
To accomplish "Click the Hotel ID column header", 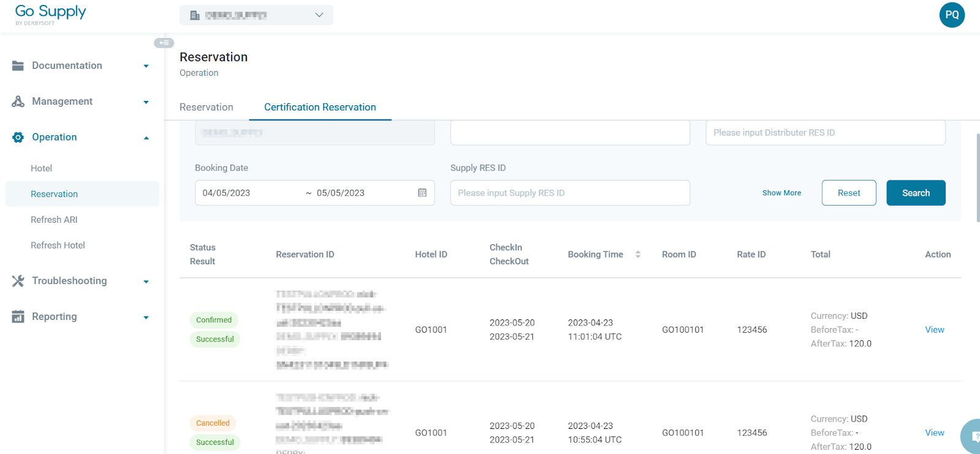I will pos(431,255).
